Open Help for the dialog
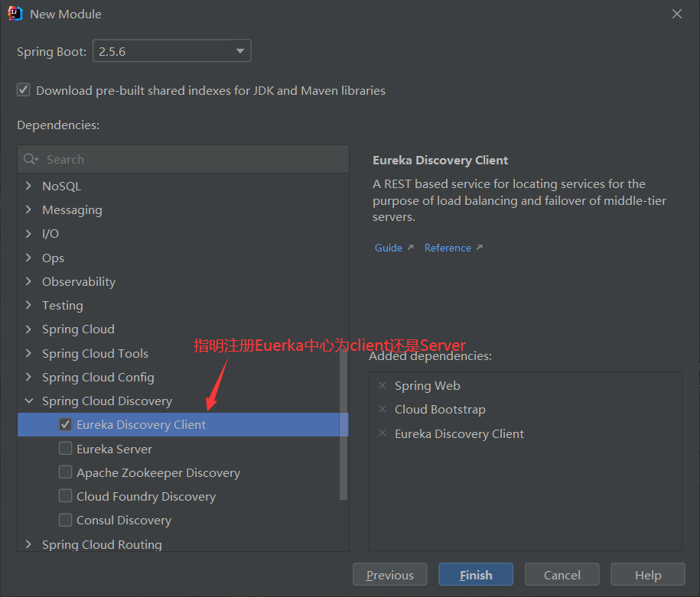Image resolution: width=700 pixels, height=597 pixels. (x=648, y=574)
